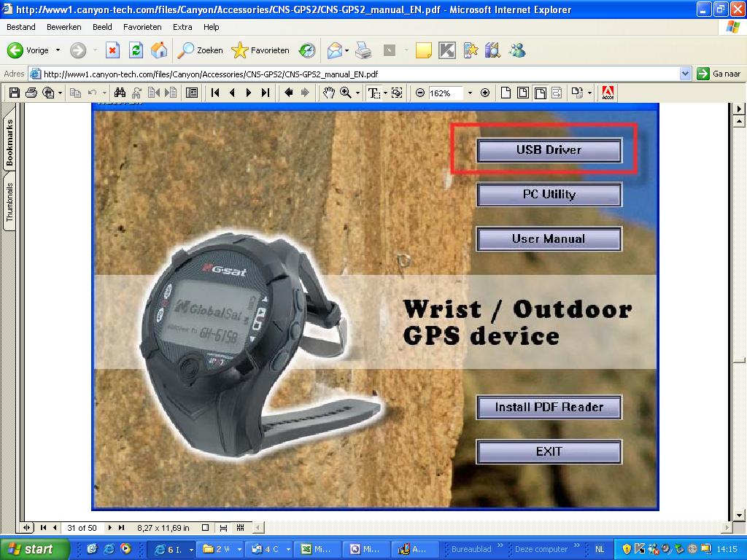Go to the first page

point(215,93)
